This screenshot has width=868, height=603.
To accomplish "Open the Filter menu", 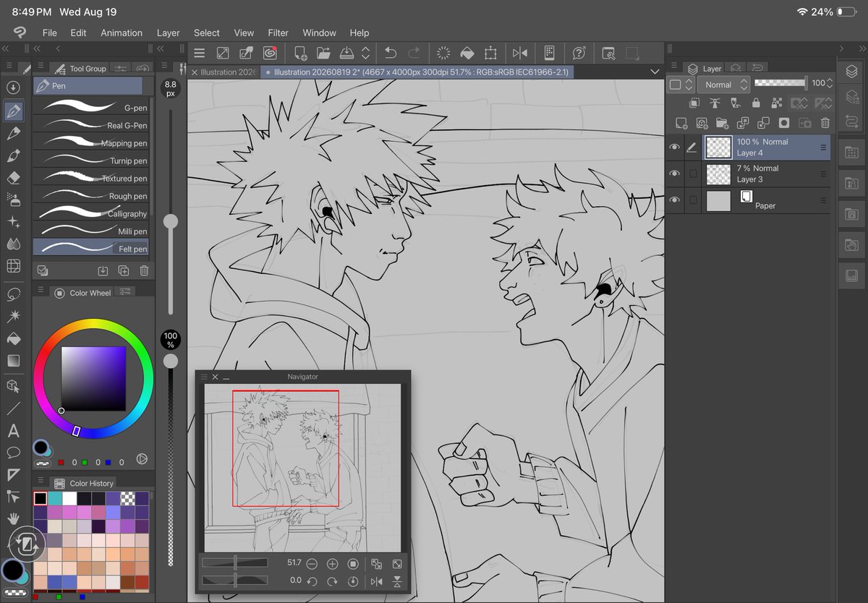I will point(278,33).
